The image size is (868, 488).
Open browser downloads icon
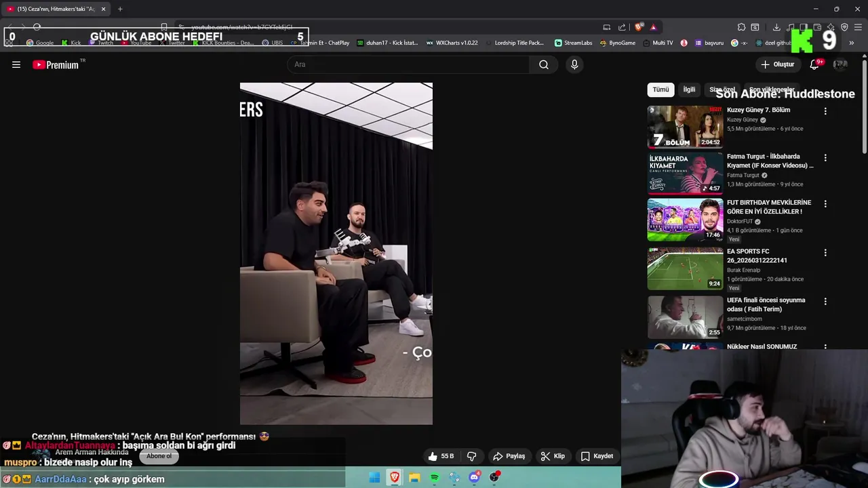pyautogui.click(x=776, y=27)
